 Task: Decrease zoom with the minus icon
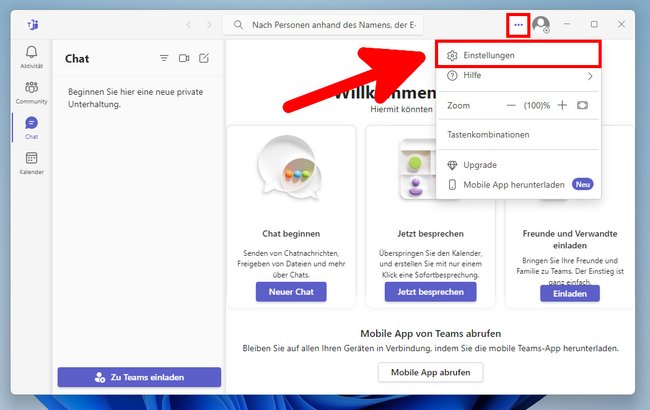511,105
